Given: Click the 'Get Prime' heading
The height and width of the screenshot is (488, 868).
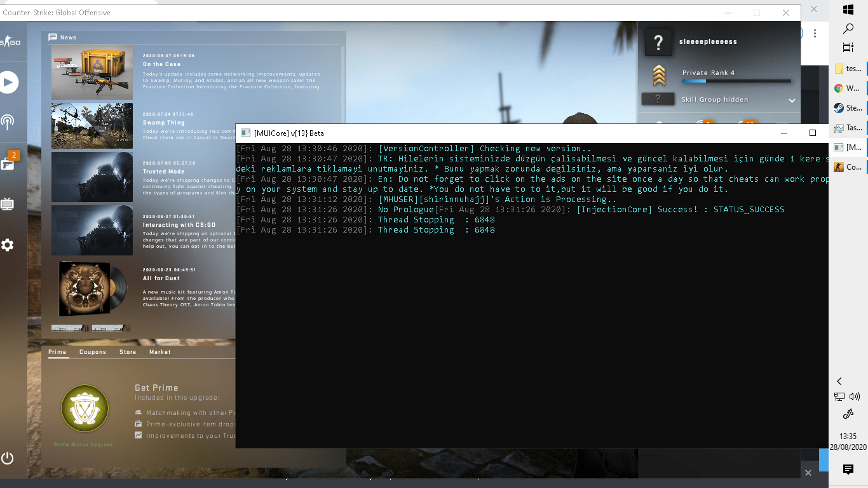Looking at the screenshot, I should tap(156, 388).
